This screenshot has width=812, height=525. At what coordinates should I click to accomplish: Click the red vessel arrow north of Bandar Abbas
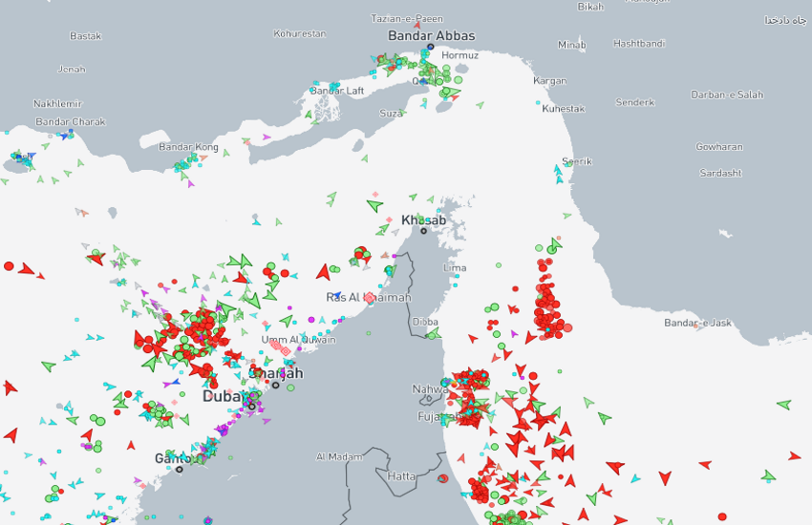pos(417,25)
